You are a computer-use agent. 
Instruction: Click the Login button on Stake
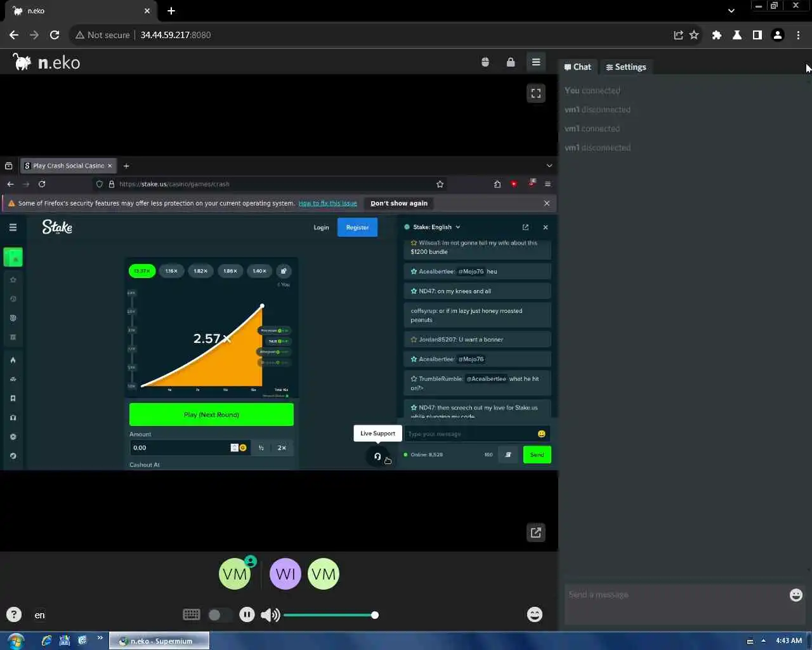321,227
